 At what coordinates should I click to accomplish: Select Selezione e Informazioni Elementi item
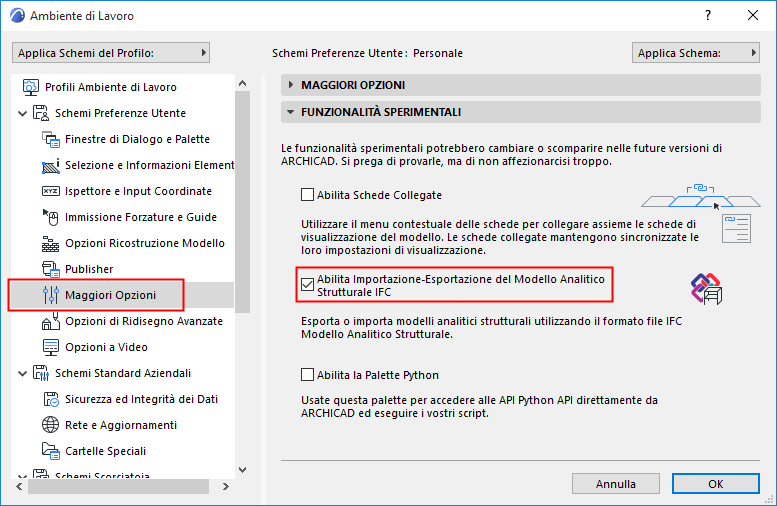(x=150, y=165)
